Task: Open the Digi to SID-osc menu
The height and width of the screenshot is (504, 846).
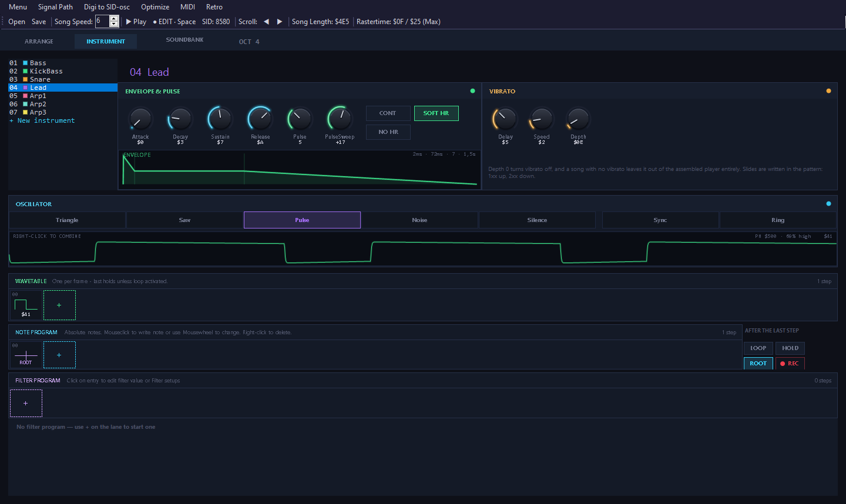Action: [x=107, y=7]
